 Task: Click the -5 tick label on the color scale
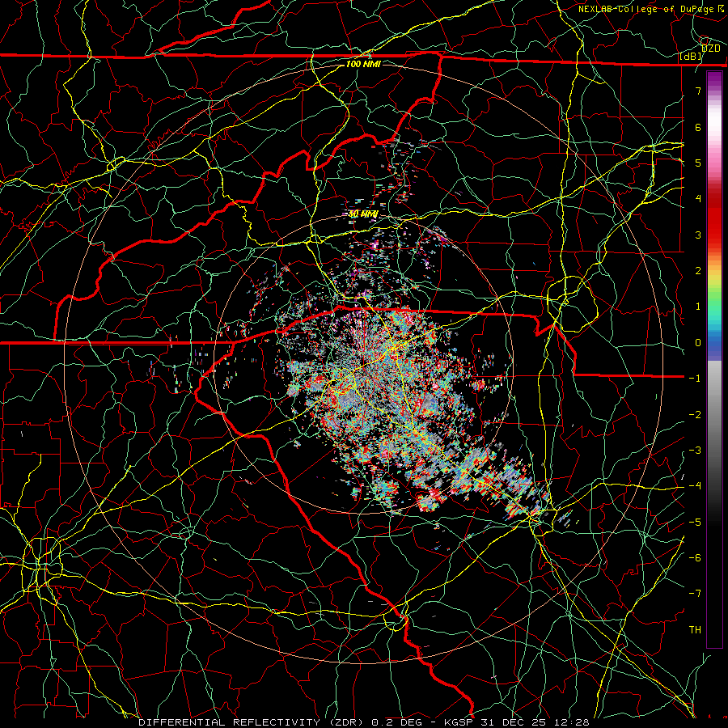695,523
